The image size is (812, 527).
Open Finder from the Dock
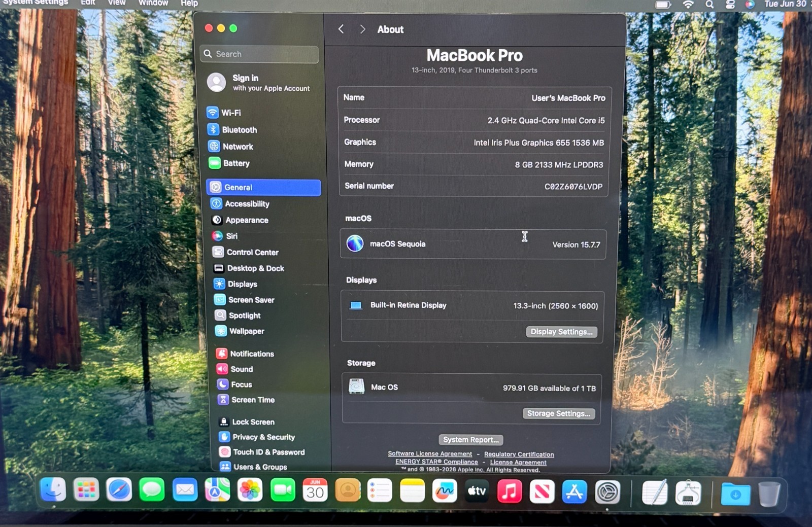[53, 490]
